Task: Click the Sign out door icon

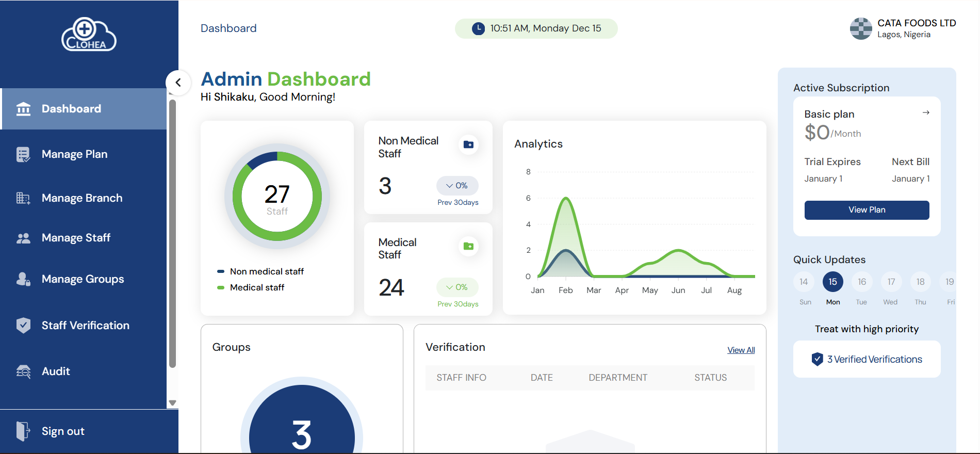Action: pyautogui.click(x=23, y=431)
